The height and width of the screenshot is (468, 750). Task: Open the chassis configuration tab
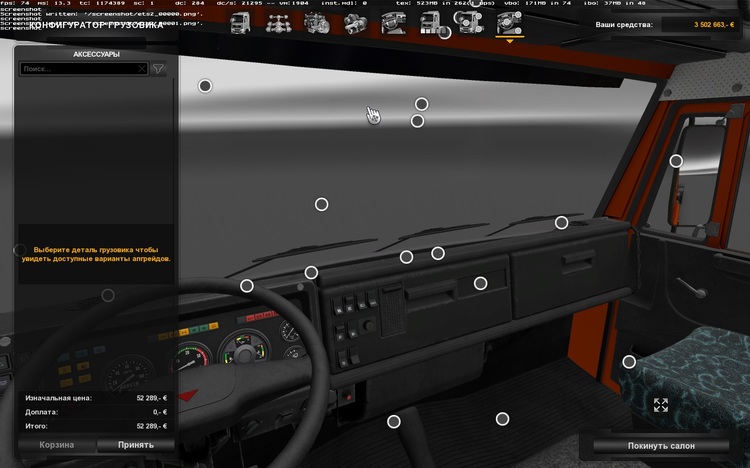click(278, 23)
